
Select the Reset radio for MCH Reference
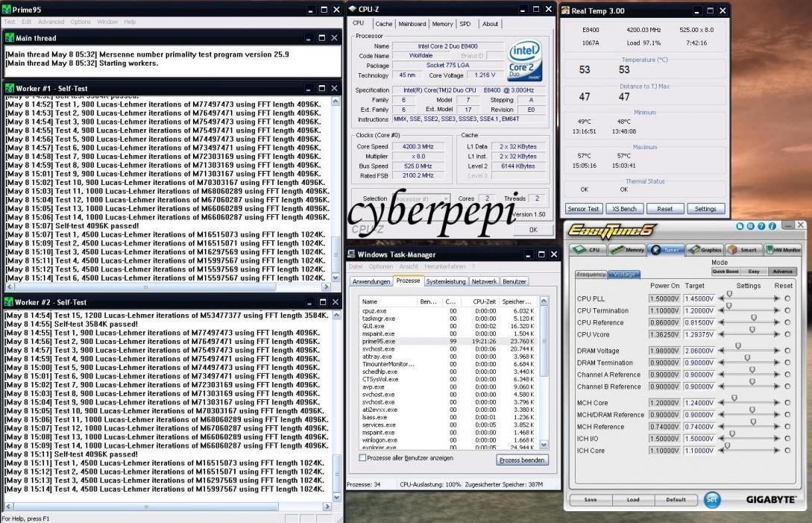(x=787, y=427)
